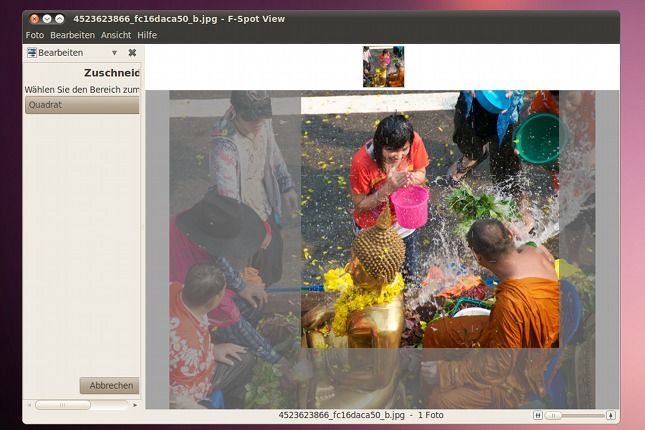
Task: Open the Hilfe menu
Action: pyautogui.click(x=147, y=35)
